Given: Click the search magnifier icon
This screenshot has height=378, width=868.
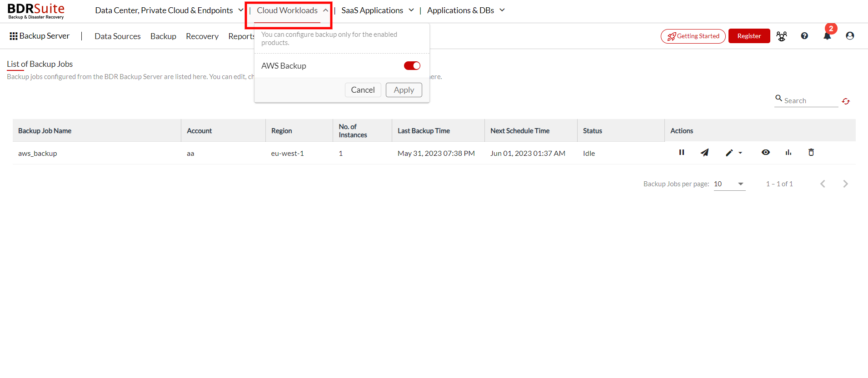Looking at the screenshot, I should point(778,98).
